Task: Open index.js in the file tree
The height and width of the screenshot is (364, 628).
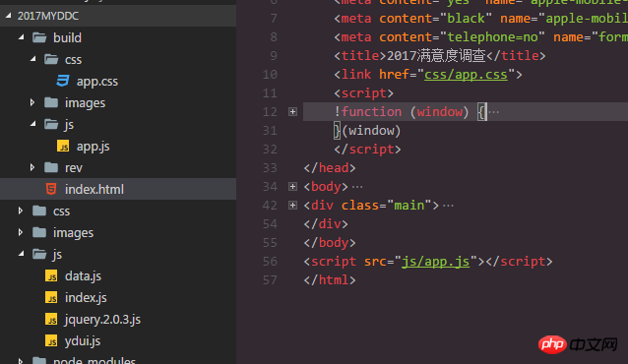Action: tap(86, 297)
